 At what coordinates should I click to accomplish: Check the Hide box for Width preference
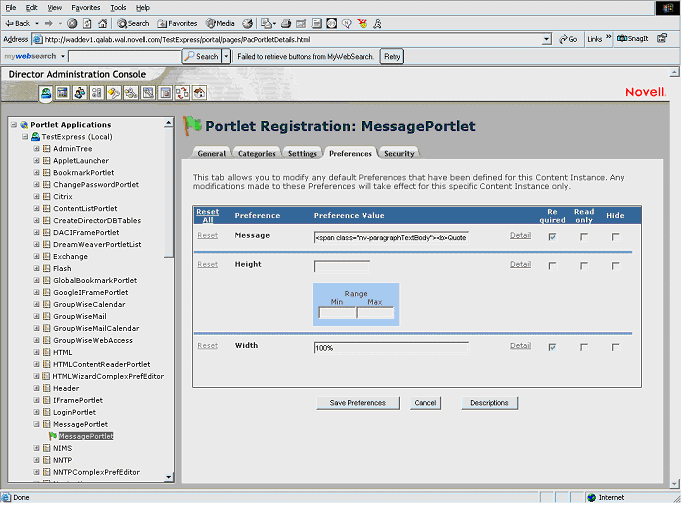[616, 346]
